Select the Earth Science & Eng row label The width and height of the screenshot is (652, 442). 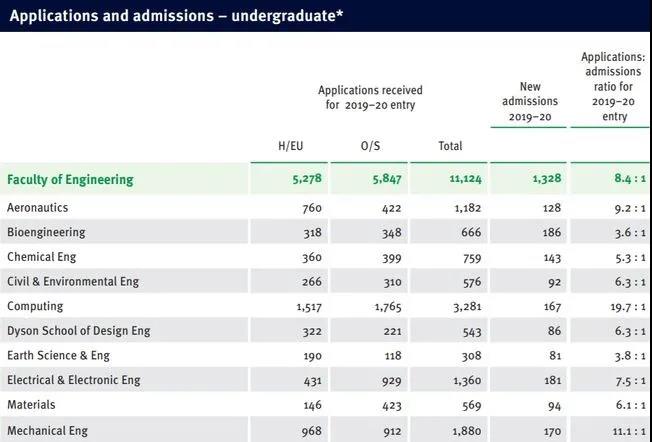(x=58, y=356)
